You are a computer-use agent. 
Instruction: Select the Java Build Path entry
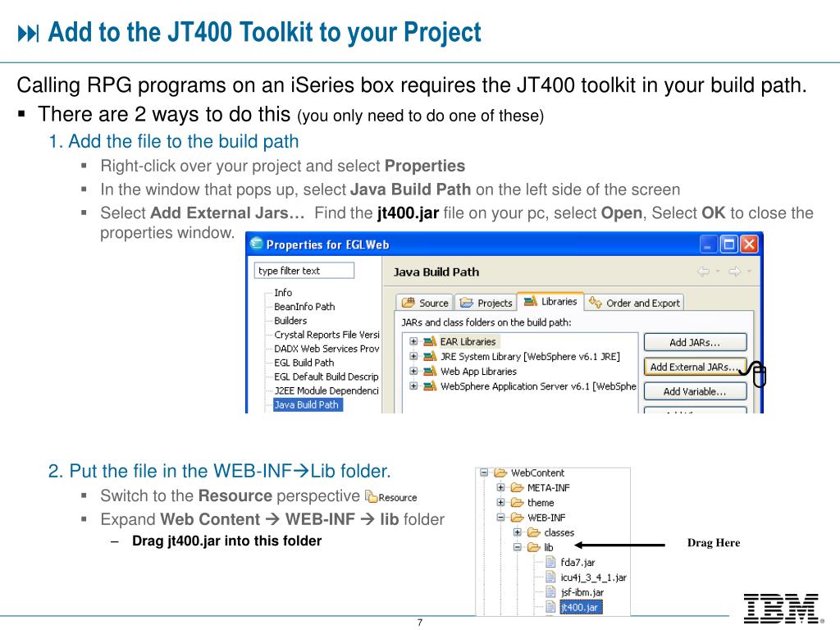coord(307,404)
